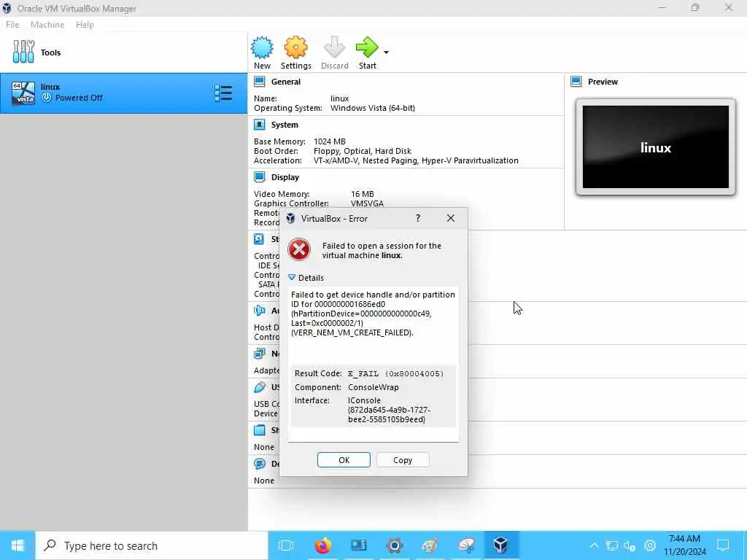
Task: Click the Floppy, Optical, Hard Disk boot order
Action: [x=362, y=151]
